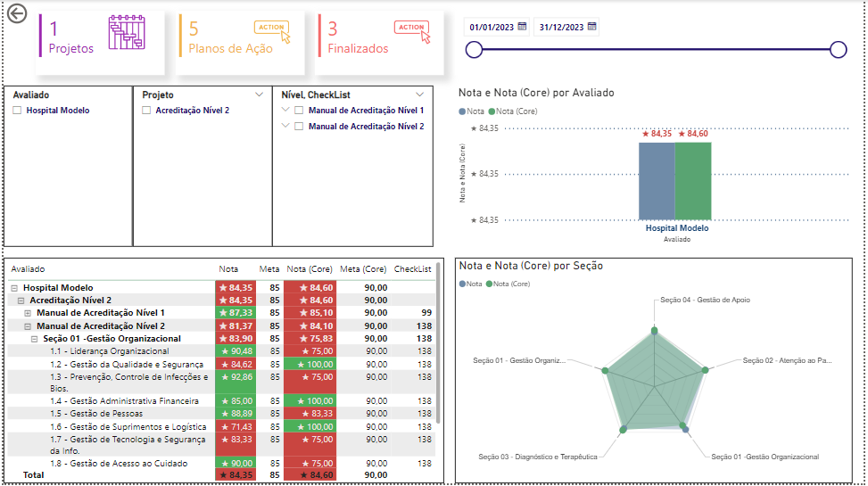
Task: Open the end date calendar picker
Action: 591,27
